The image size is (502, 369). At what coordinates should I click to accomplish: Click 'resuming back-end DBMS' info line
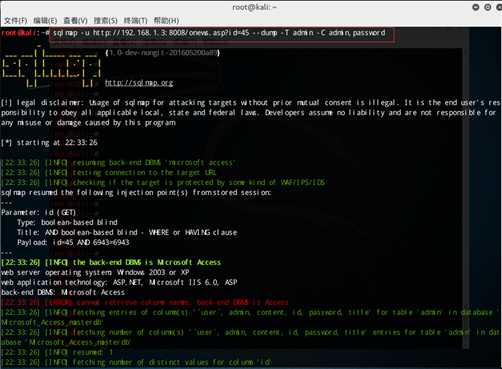pos(118,163)
